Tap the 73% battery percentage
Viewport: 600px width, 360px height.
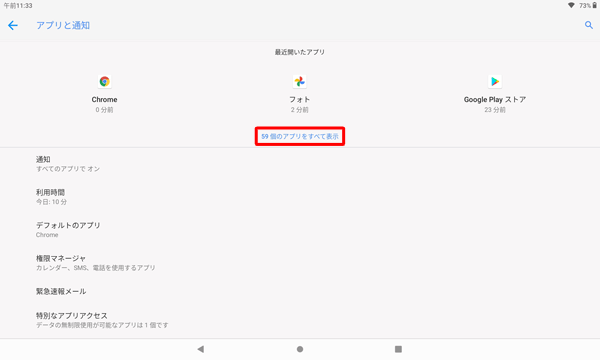(585, 6)
